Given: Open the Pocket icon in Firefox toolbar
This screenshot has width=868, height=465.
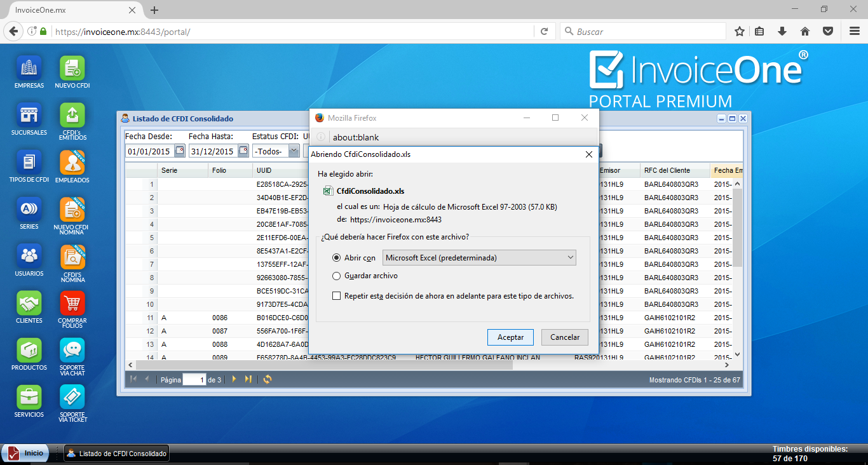Looking at the screenshot, I should [x=828, y=31].
